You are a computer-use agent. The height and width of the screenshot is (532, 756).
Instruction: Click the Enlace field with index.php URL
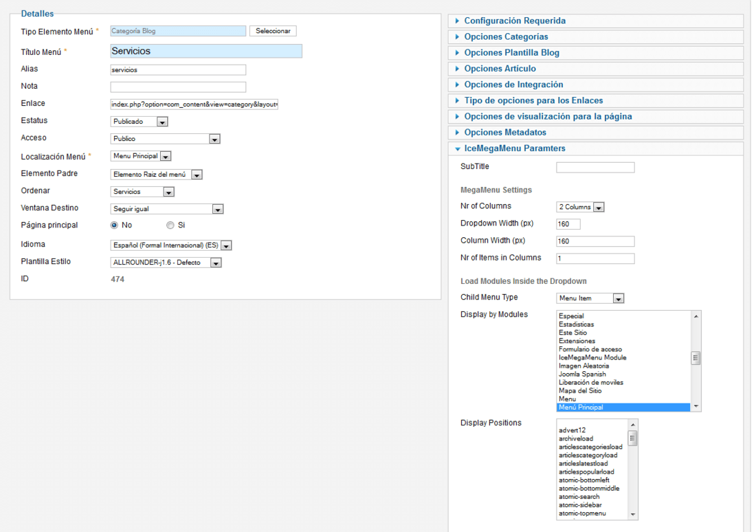tap(194, 104)
